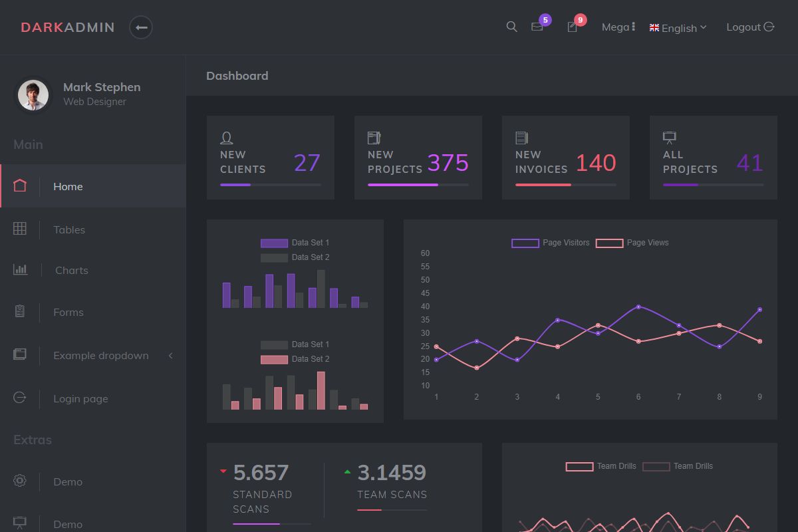Click the Dashboard page heading
The width and height of the screenshot is (798, 532).
237,76
